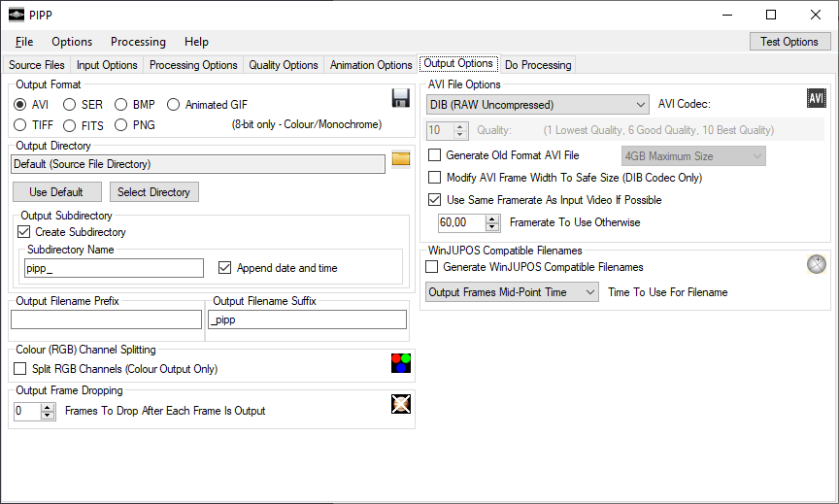The width and height of the screenshot is (839, 504).
Task: Click the Output Directory path field
Action: pos(198,164)
